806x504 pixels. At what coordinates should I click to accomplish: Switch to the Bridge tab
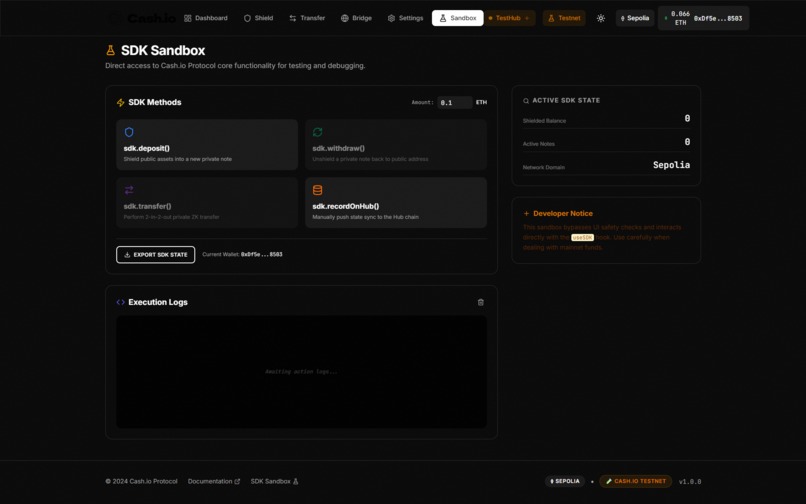tap(356, 18)
